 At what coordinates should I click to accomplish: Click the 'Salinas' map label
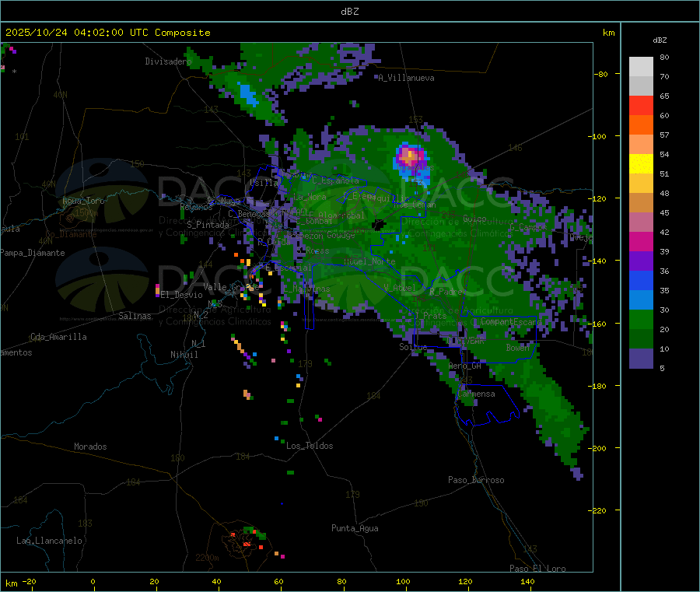tap(135, 316)
